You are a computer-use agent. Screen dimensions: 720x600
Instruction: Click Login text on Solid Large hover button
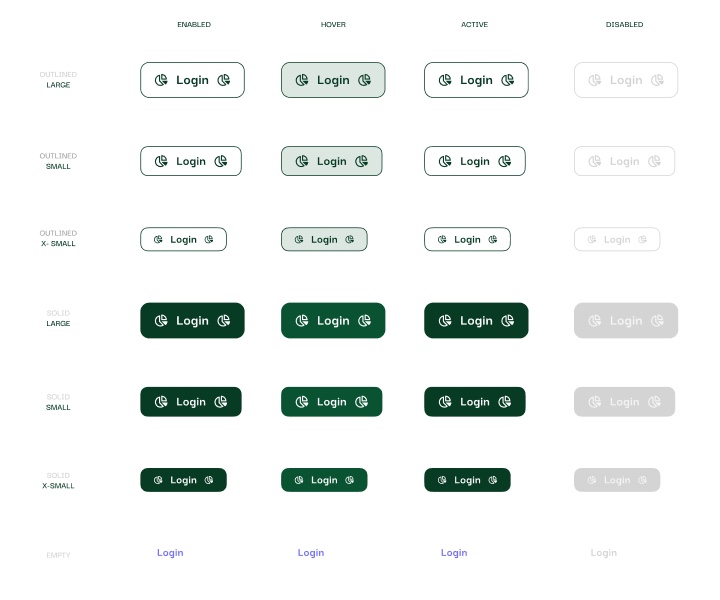point(333,321)
